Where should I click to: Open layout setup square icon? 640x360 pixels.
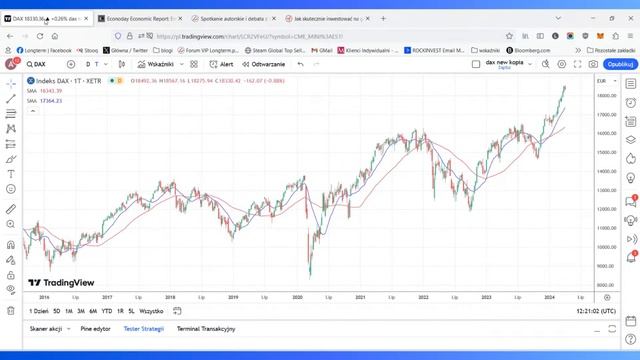coord(476,64)
